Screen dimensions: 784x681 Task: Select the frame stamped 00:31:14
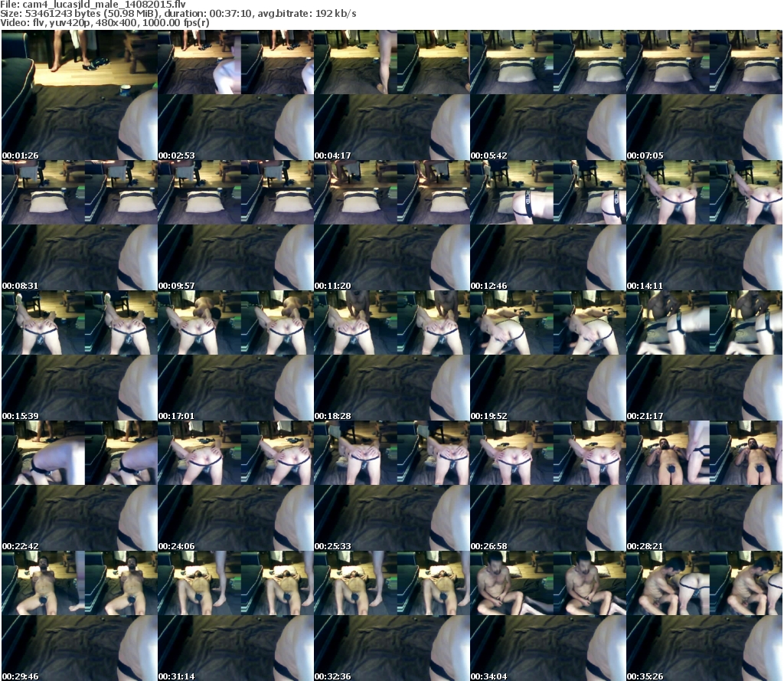[236, 616]
